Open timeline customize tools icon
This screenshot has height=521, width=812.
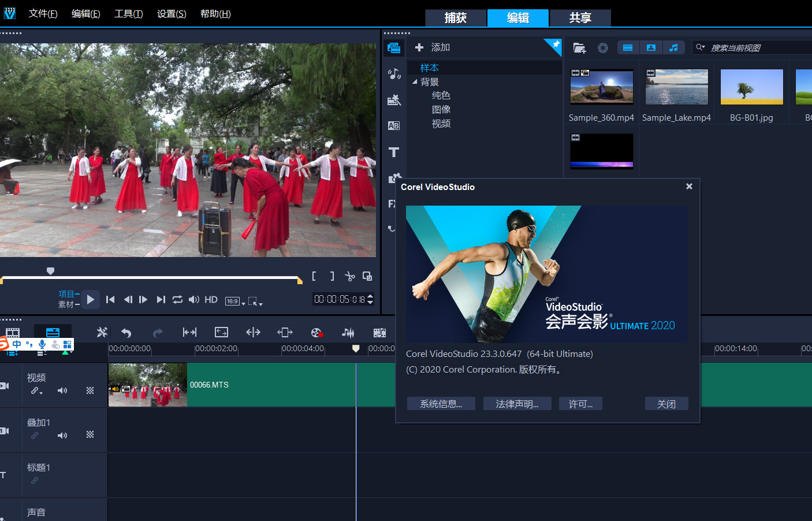[x=102, y=332]
